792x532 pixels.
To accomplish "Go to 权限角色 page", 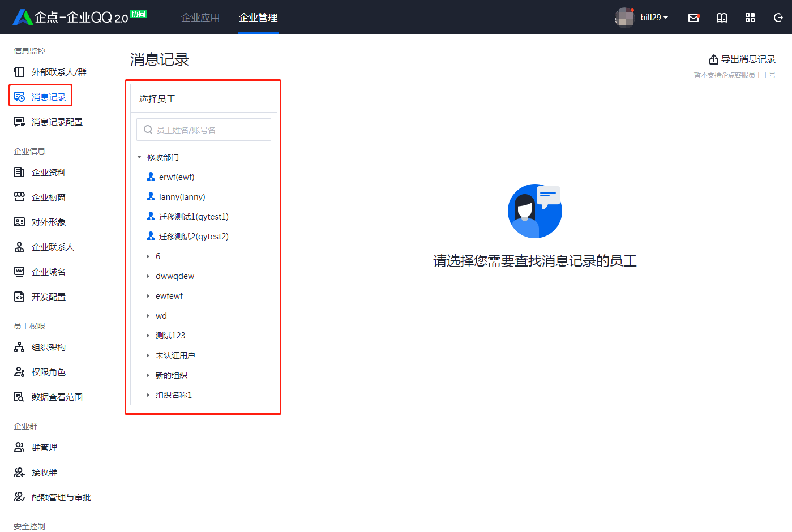I will (49, 372).
